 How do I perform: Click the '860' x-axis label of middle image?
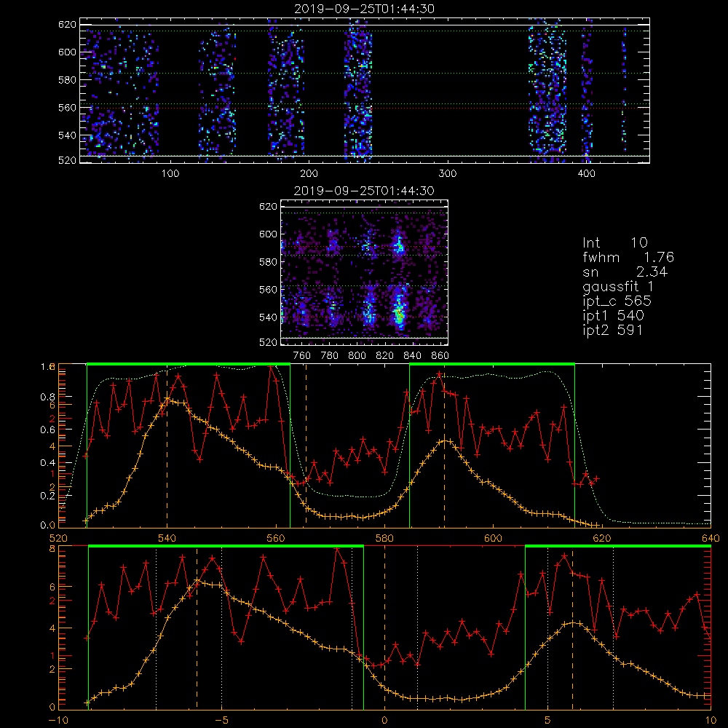tap(440, 356)
